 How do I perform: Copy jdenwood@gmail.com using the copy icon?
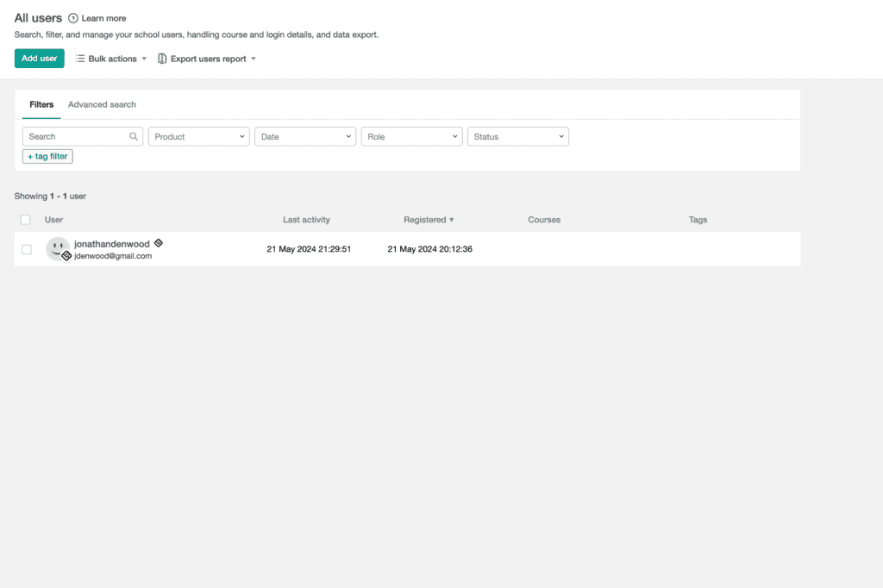coord(66,255)
